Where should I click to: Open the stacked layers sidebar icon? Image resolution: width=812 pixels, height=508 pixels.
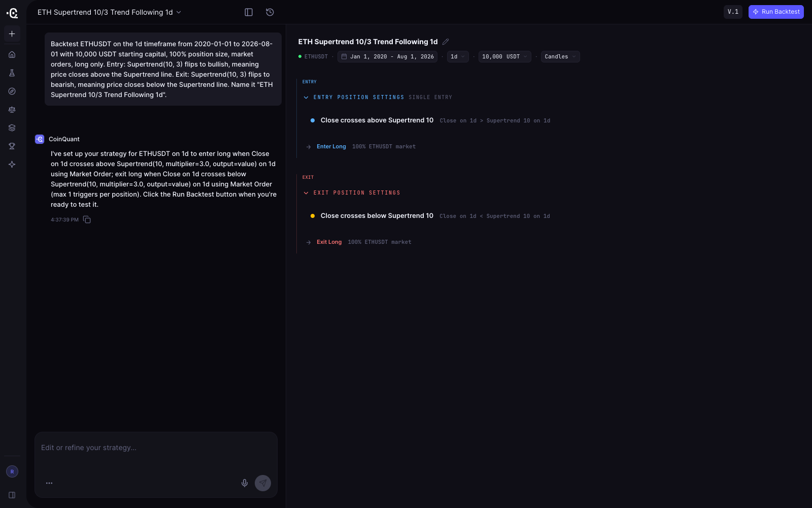click(12, 128)
